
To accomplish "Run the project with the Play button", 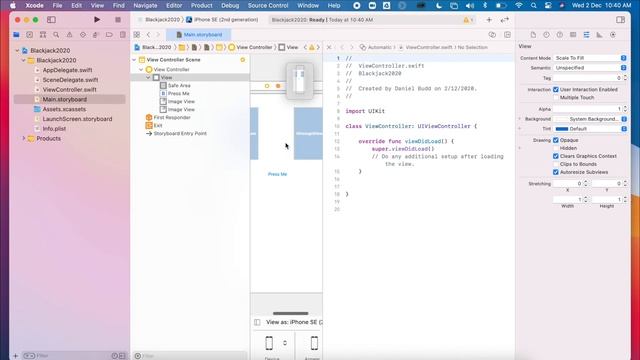I will pyautogui.click(x=97, y=20).
